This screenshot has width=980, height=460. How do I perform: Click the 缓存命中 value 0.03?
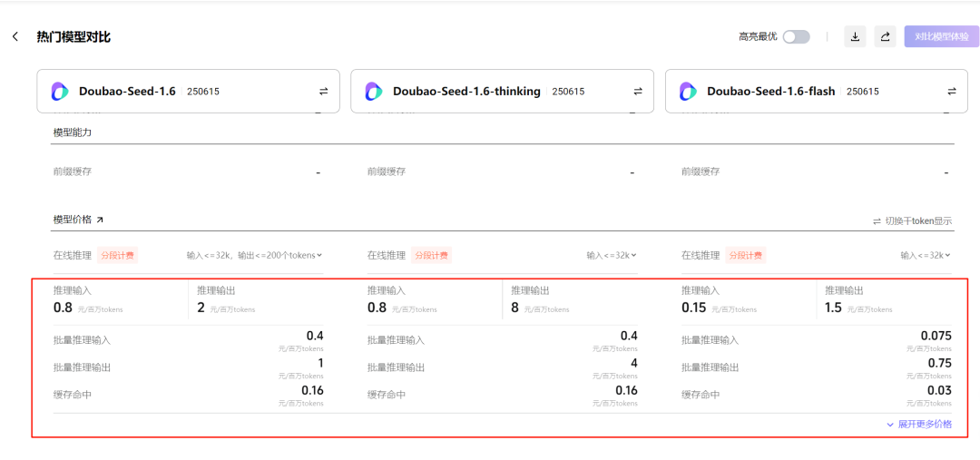pyautogui.click(x=940, y=391)
